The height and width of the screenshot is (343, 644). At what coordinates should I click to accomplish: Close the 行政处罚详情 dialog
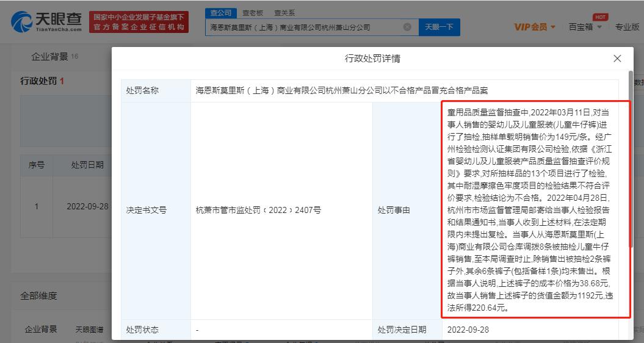pyautogui.click(x=617, y=59)
